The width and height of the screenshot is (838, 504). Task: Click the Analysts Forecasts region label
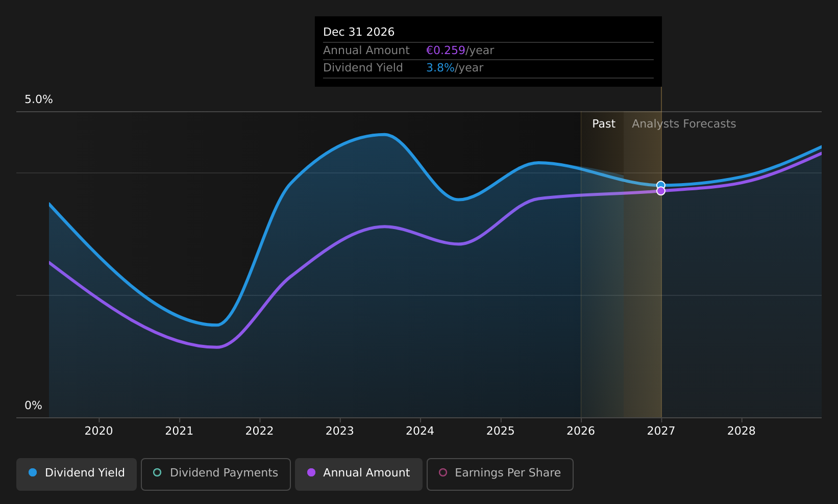coord(684,124)
